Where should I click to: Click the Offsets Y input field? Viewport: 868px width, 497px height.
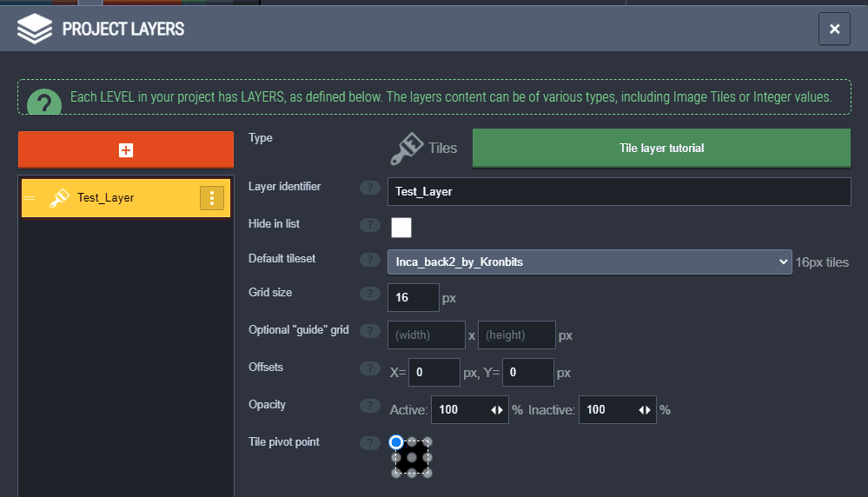pyautogui.click(x=527, y=372)
